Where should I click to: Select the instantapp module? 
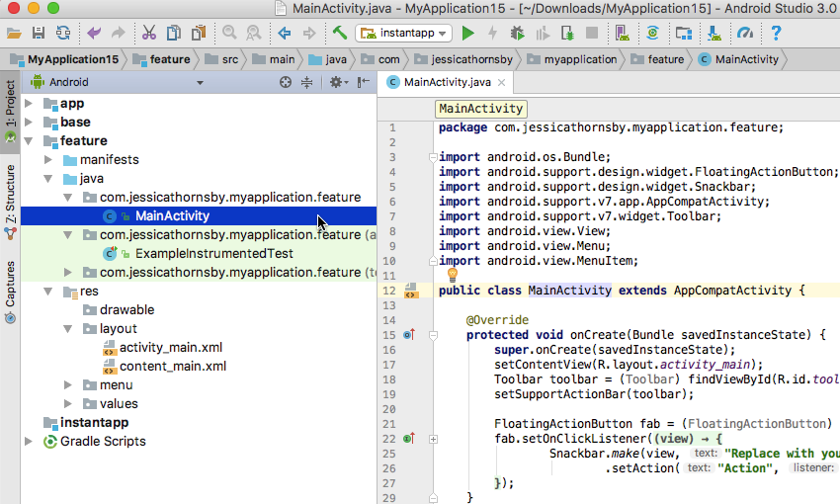click(94, 423)
